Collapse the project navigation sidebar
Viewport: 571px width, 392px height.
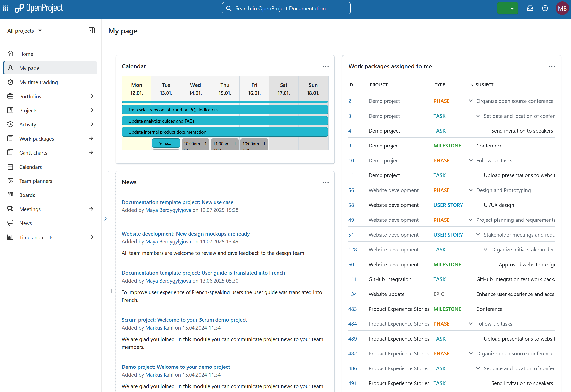pos(91,30)
